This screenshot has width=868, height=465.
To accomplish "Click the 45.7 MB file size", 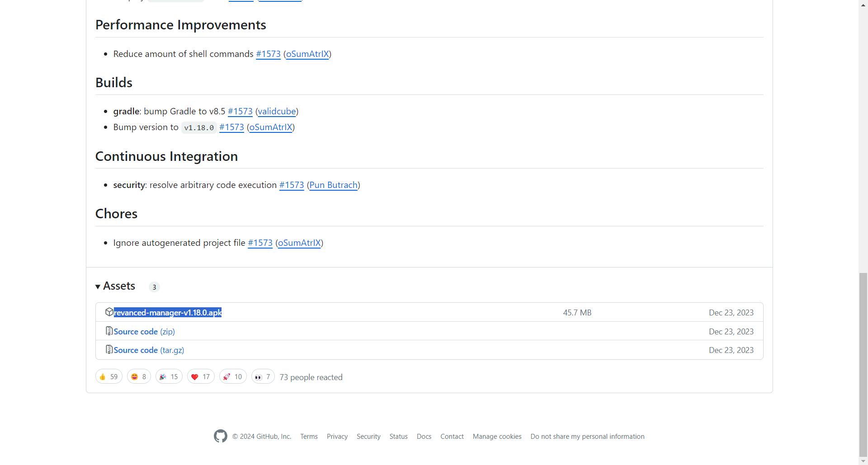I will coord(577,312).
